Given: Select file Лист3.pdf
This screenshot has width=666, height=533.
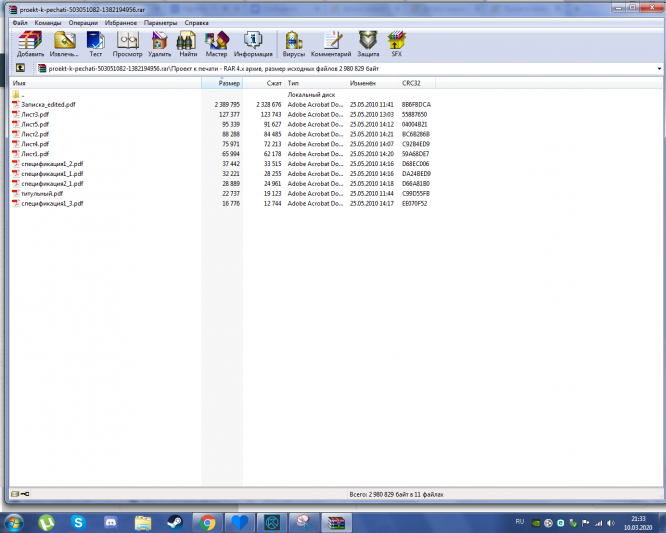Looking at the screenshot, I should point(35,114).
